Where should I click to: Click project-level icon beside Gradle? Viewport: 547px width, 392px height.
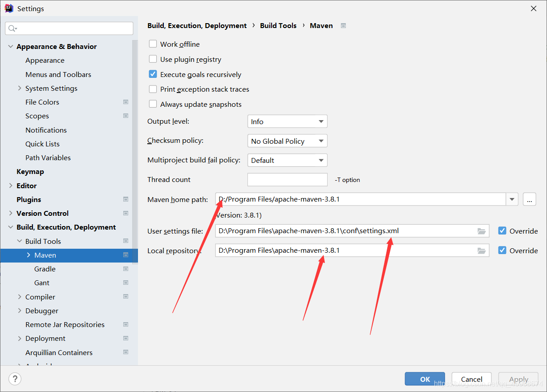pos(126,269)
